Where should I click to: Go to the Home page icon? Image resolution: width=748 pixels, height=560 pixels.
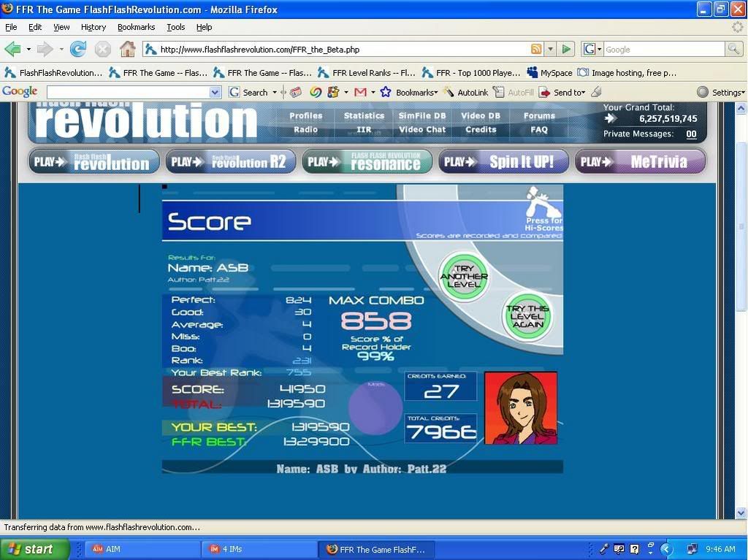[x=127, y=50]
